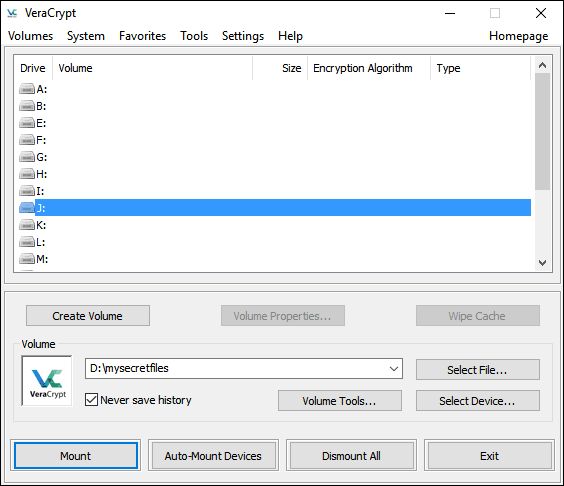This screenshot has width=564, height=486.
Task: Select the E: drive slot icon
Action: click(x=27, y=123)
